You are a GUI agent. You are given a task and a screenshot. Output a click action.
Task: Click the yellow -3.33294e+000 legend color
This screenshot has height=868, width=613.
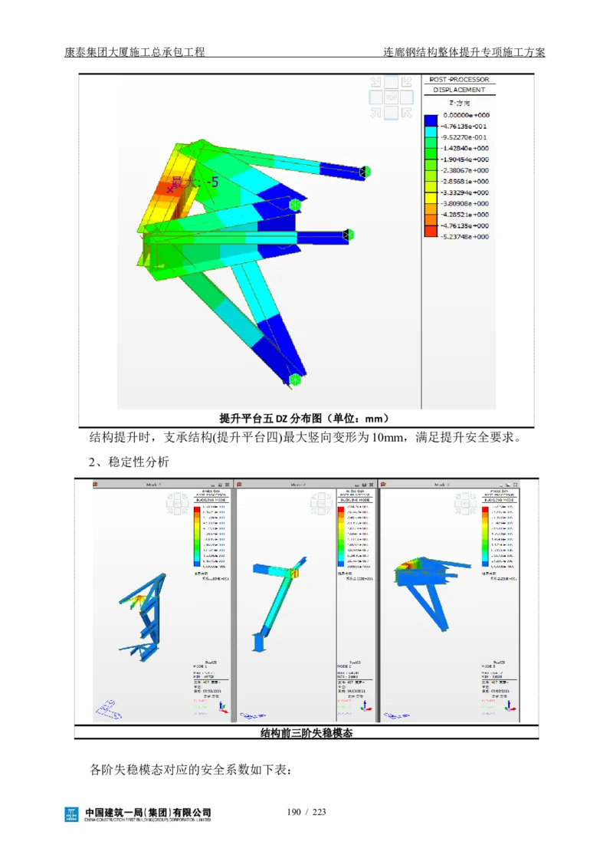click(x=431, y=192)
